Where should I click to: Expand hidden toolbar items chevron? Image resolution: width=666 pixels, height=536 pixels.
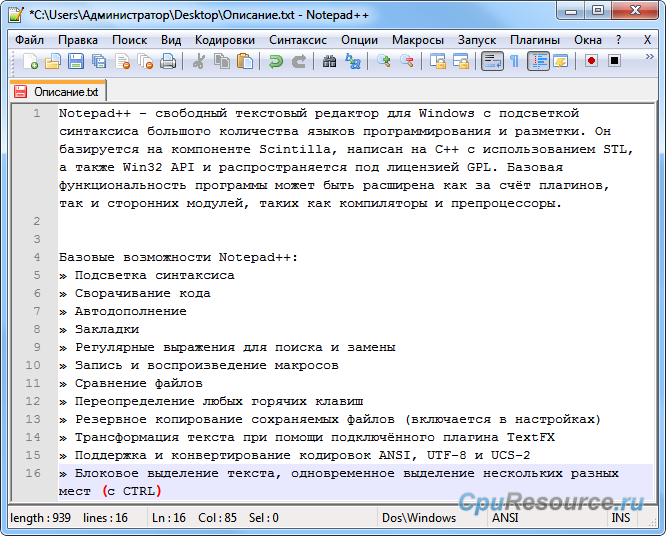pos(649,56)
